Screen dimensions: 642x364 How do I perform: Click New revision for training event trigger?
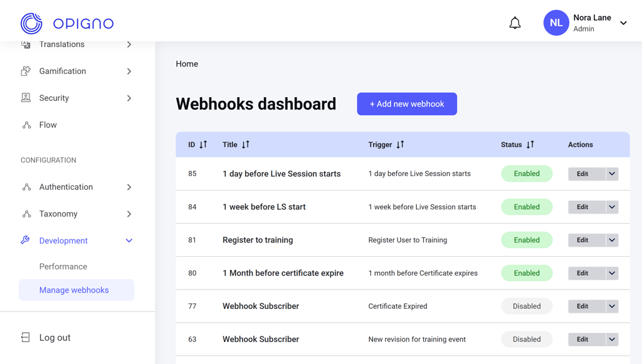click(x=417, y=340)
